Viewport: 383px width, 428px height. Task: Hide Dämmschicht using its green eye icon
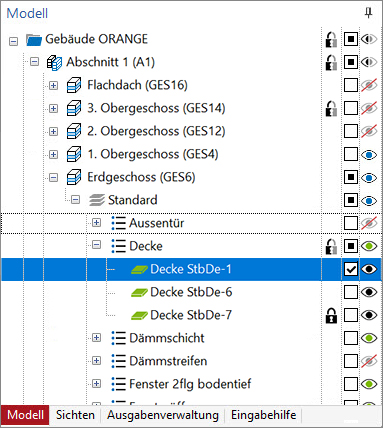[x=369, y=338]
